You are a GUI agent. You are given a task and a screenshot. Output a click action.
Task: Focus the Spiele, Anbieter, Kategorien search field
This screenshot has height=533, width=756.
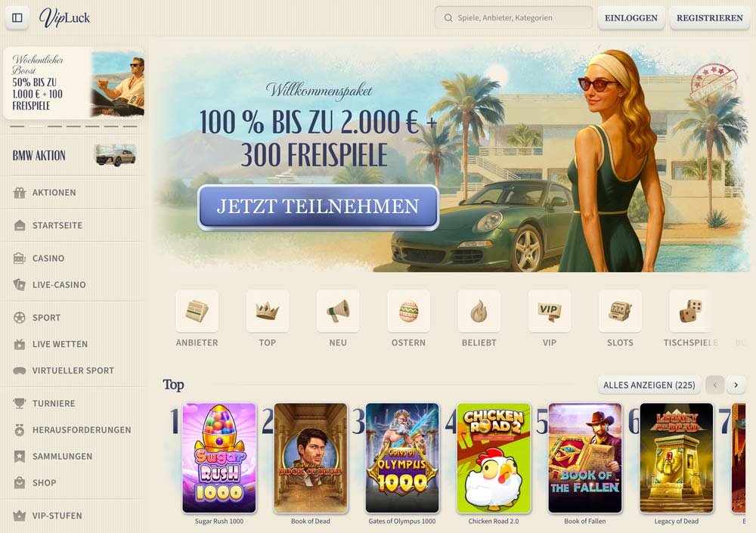click(513, 18)
